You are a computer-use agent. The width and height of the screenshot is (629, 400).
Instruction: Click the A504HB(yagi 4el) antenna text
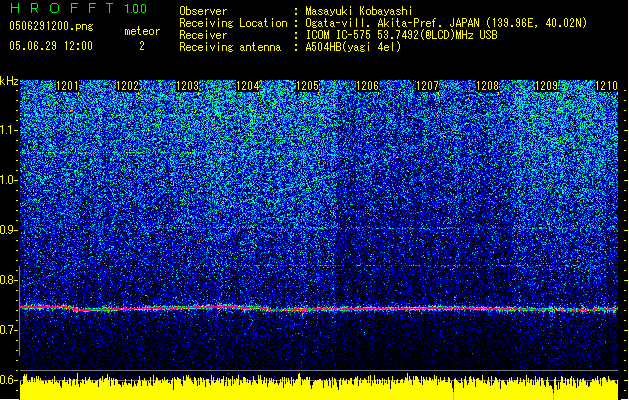point(353,47)
